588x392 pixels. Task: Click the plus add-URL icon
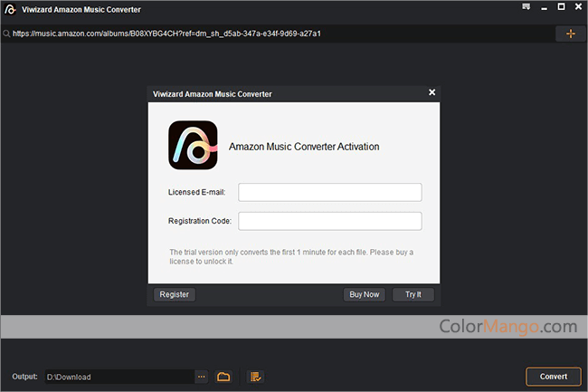click(571, 33)
